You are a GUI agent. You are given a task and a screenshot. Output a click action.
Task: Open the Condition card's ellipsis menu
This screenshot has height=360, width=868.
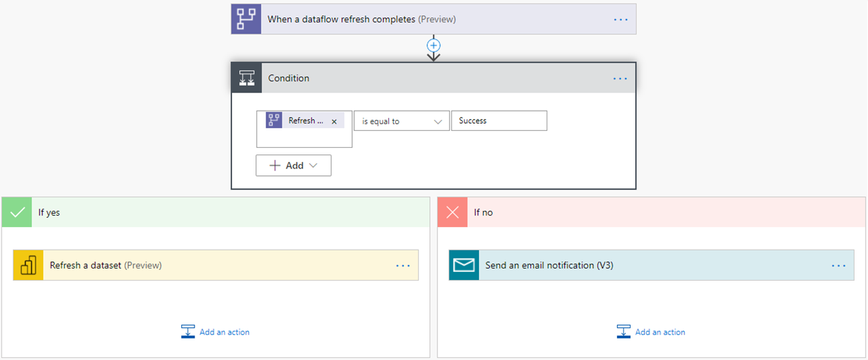click(620, 79)
